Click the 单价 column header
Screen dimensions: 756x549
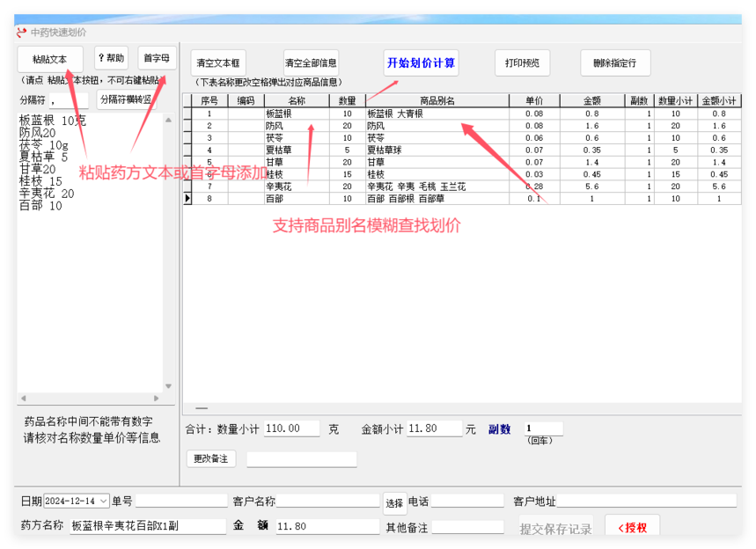(534, 101)
